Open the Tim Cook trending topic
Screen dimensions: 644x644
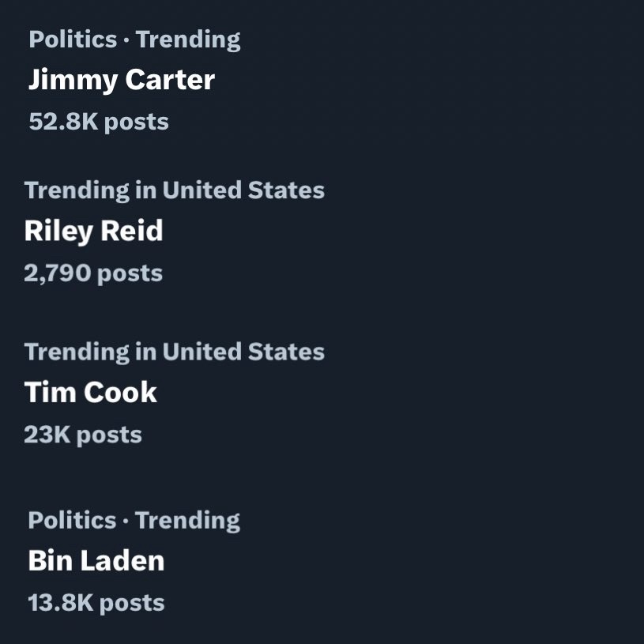[91, 392]
